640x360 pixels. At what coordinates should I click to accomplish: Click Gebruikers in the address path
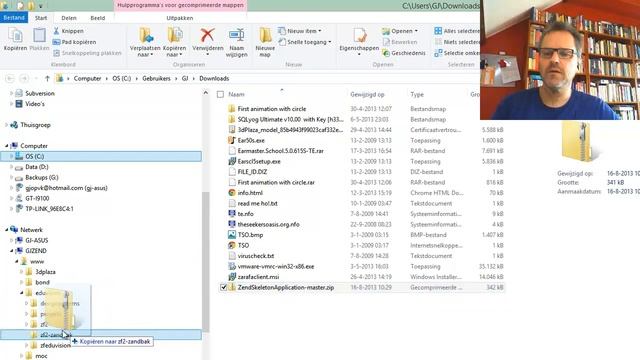(x=156, y=78)
